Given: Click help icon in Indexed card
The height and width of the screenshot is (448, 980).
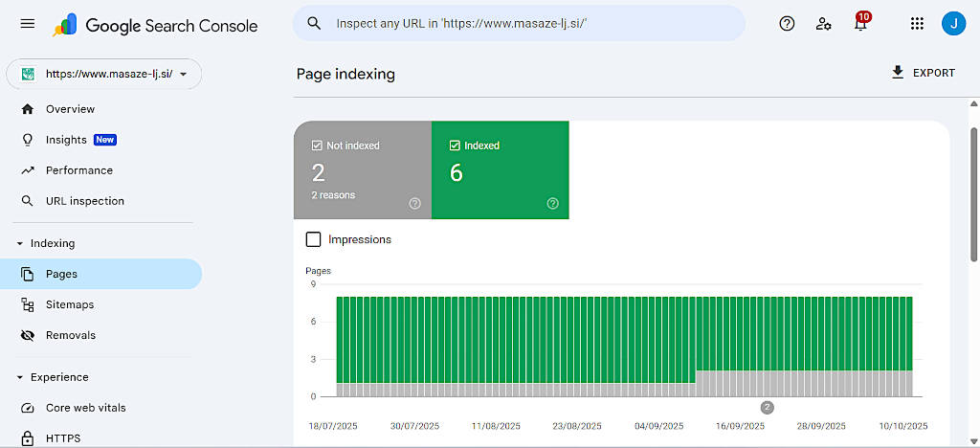Looking at the screenshot, I should (x=552, y=203).
